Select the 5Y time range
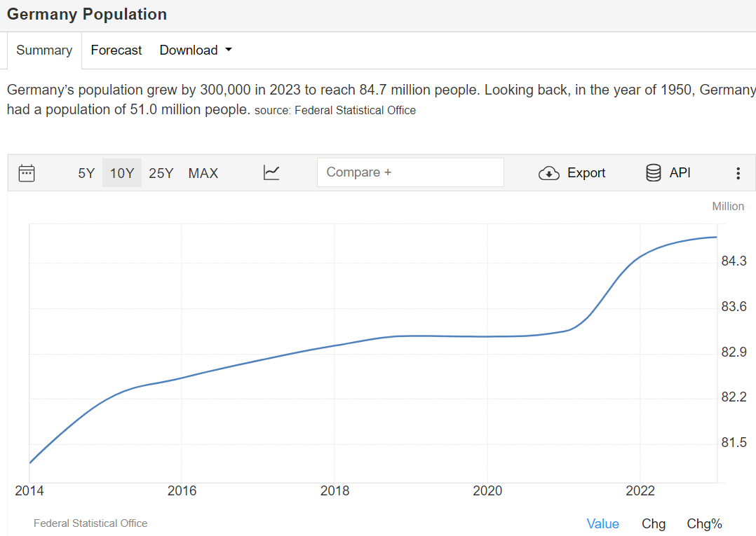Image resolution: width=756 pixels, height=536 pixels. pos(86,173)
